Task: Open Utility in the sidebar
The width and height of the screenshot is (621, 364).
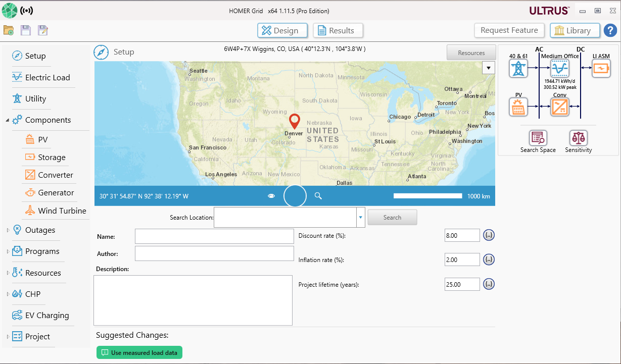Action: point(29,98)
